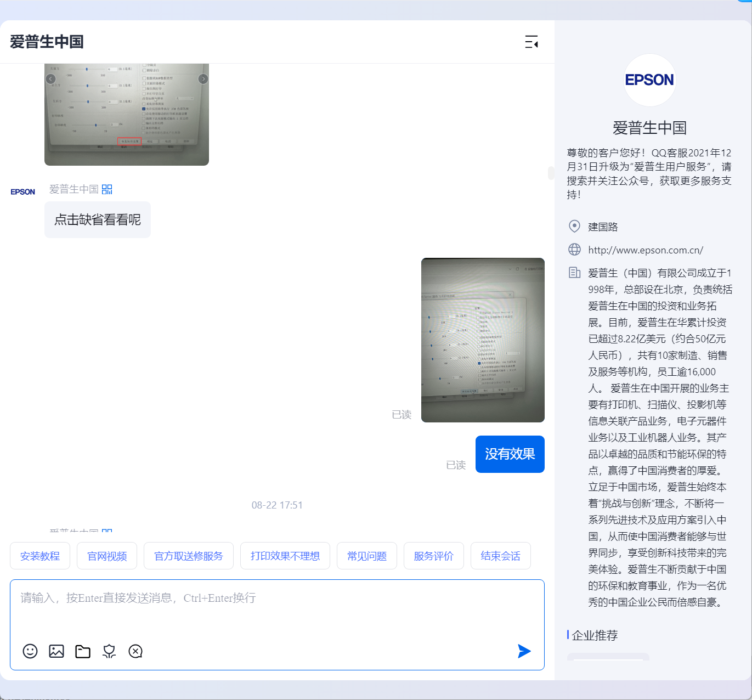Open the send file folder icon
This screenshot has width=752, height=700.
83,651
